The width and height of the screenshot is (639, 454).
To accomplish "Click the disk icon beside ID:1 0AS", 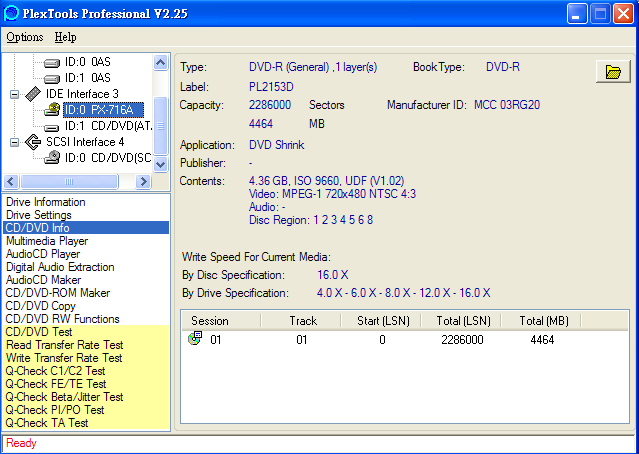I will [x=52, y=79].
